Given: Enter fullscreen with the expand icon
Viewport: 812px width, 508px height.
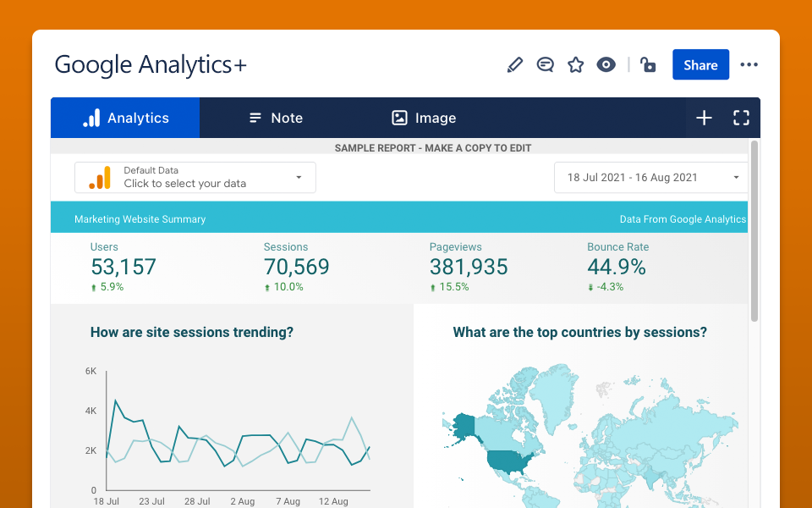Looking at the screenshot, I should (x=741, y=118).
